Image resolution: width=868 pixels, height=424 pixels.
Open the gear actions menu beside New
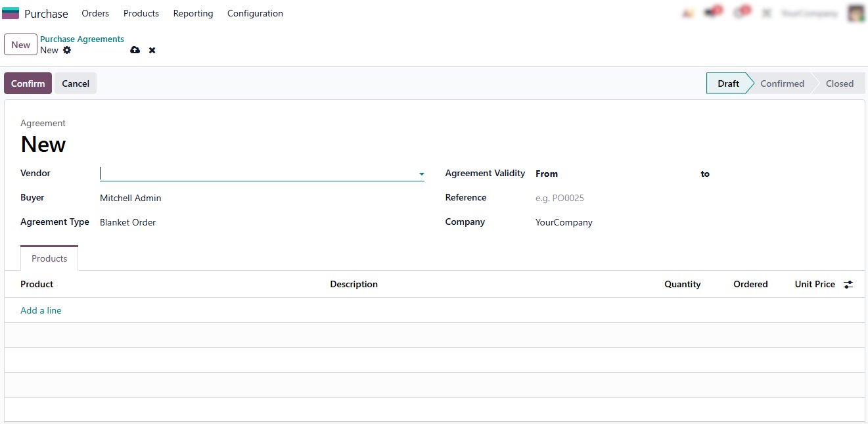[x=67, y=51]
